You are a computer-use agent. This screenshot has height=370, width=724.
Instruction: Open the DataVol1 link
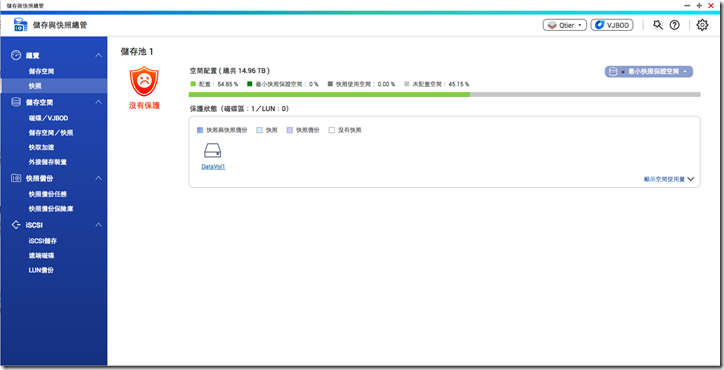tap(213, 167)
